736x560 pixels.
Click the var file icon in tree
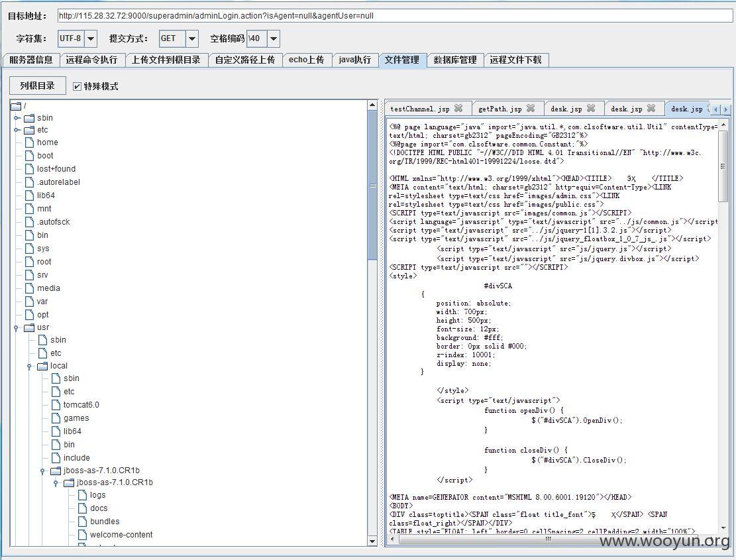coord(29,302)
